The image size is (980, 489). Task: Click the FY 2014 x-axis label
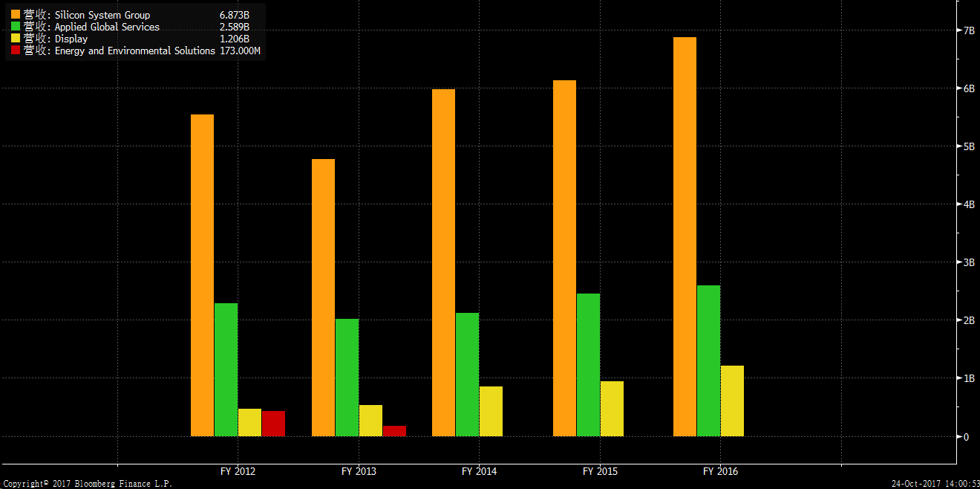[x=479, y=471]
